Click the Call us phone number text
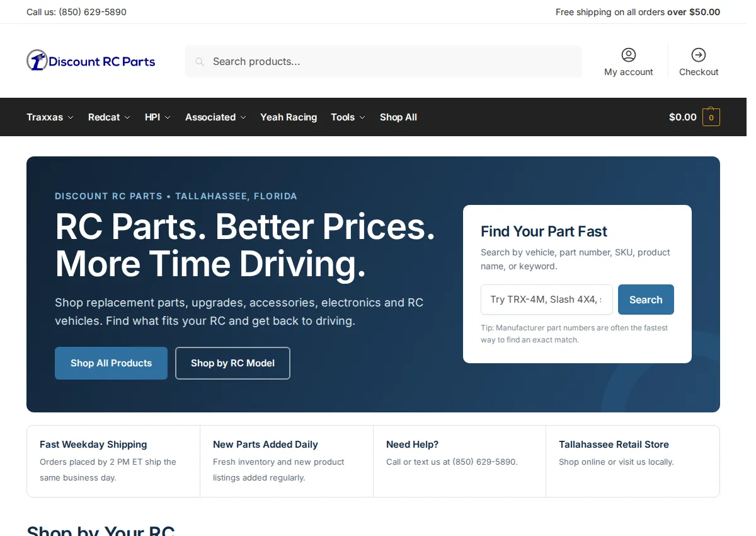Screen dimensions: 756x536 click(76, 12)
